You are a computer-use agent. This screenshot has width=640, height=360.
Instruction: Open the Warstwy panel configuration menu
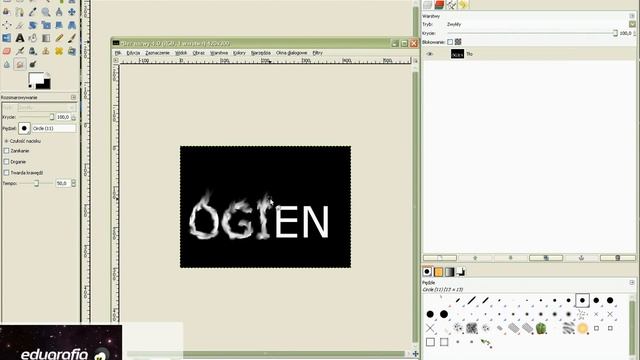(x=632, y=16)
